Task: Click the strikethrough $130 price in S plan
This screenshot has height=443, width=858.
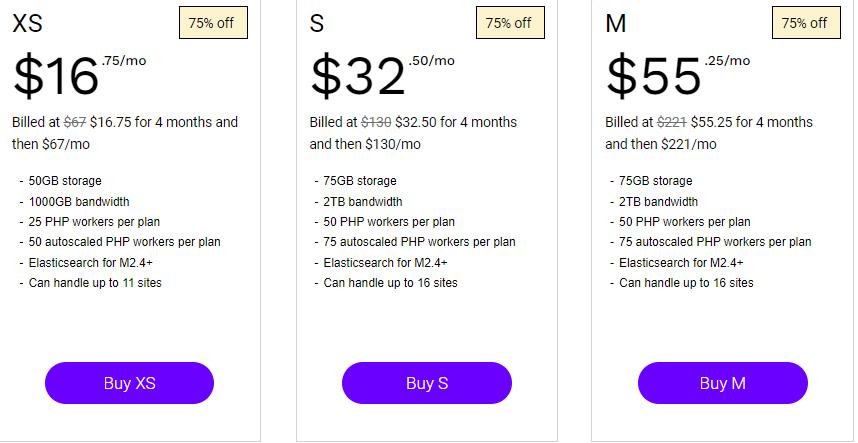Action: (375, 122)
